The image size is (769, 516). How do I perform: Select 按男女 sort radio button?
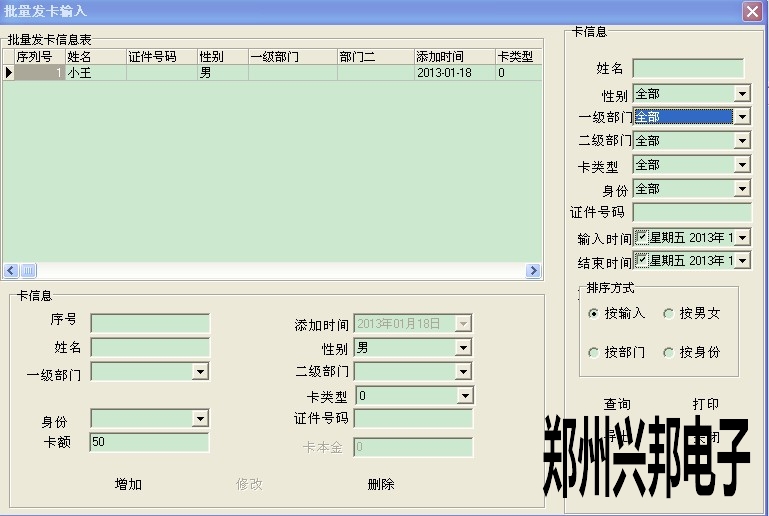tap(668, 313)
